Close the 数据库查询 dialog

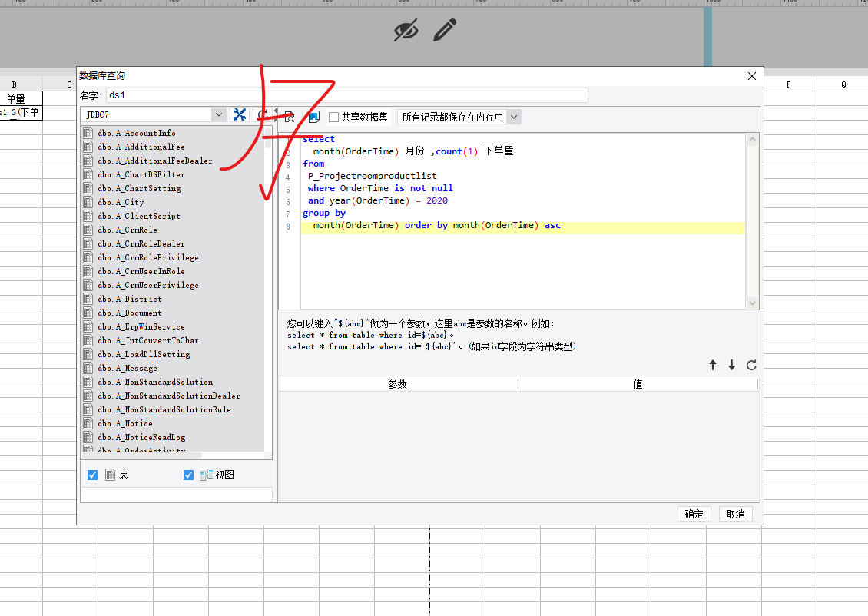(x=752, y=76)
